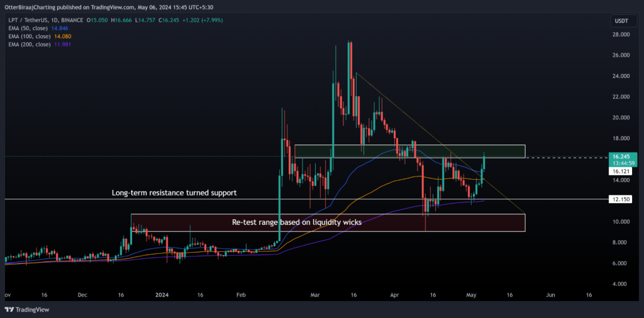Image resolution: width=644 pixels, height=318 pixels.
Task: Select the 'Re-test range based on liquidity wicks' text
Action: point(297,223)
